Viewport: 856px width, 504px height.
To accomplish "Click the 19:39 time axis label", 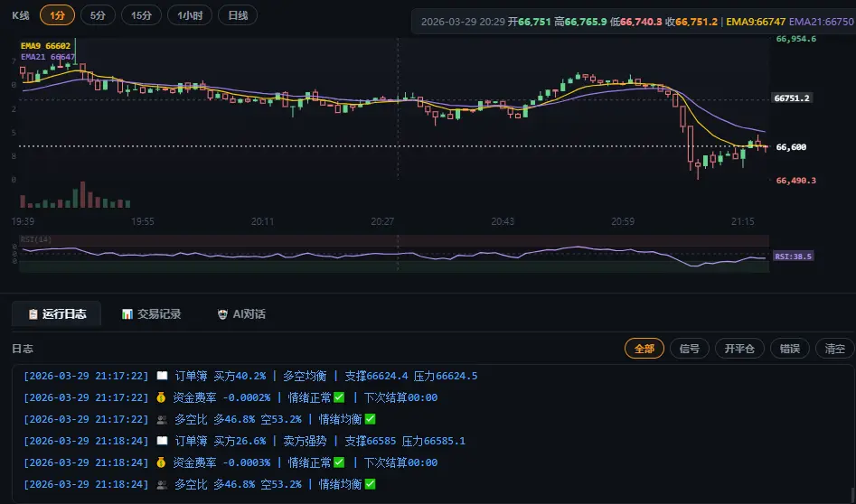I will point(23,221).
